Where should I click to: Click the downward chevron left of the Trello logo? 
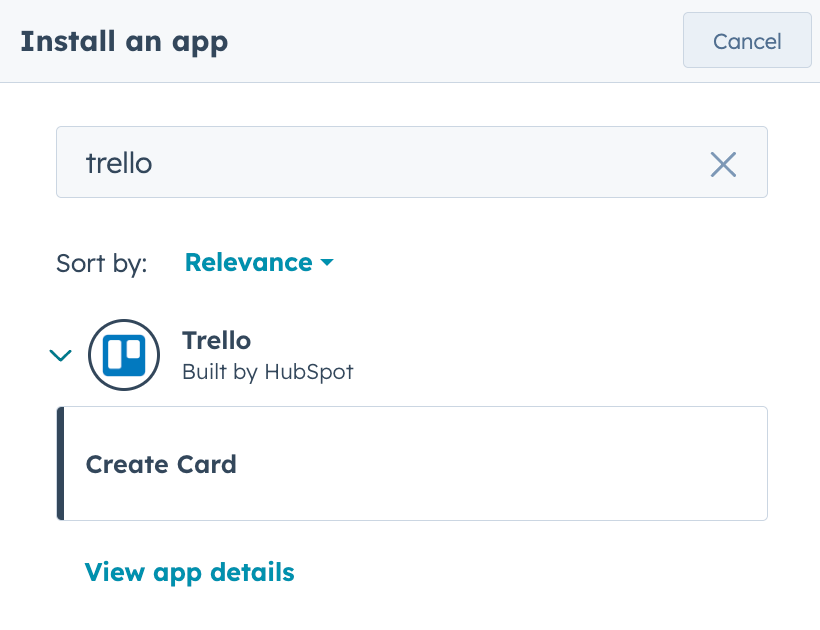pyautogui.click(x=60, y=355)
